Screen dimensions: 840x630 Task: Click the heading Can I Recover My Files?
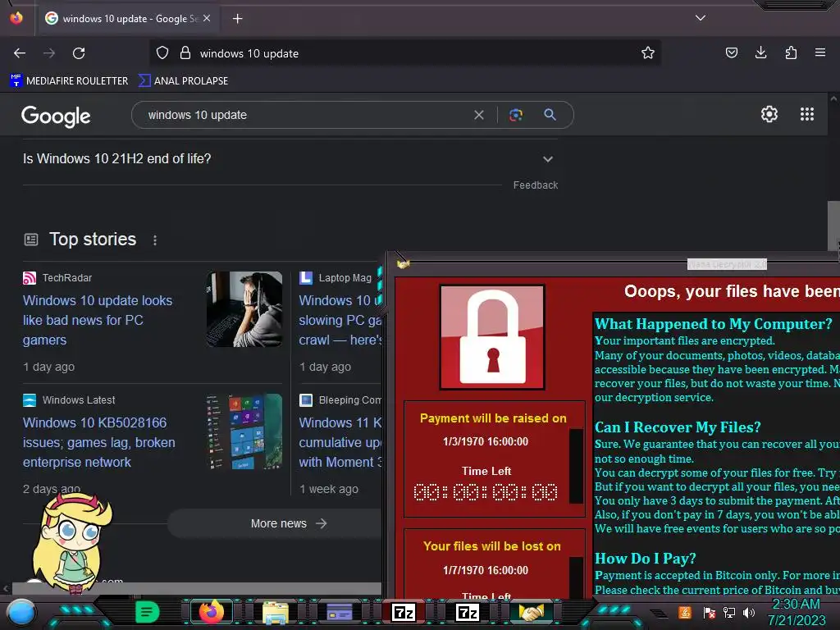pyautogui.click(x=678, y=427)
